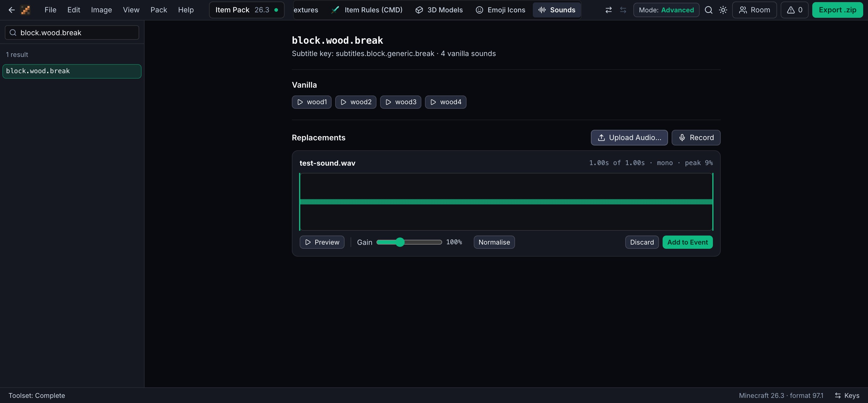Toggle Mode: Advanced switcher
The image size is (868, 403).
tap(666, 10)
